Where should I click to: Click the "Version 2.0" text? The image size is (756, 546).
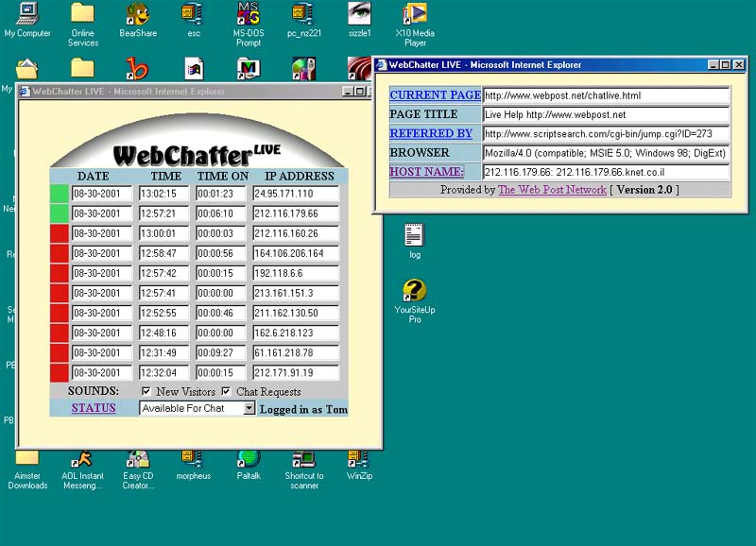click(644, 189)
